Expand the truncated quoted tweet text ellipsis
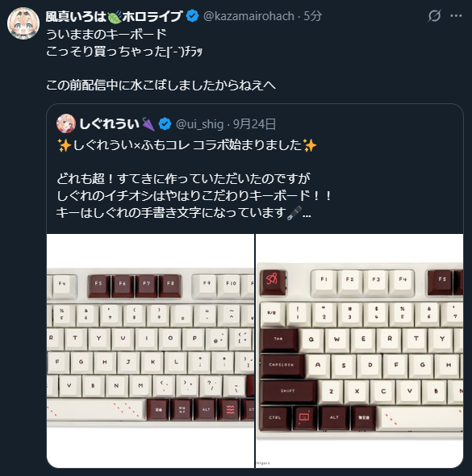The width and height of the screenshot is (472, 476). [307, 214]
